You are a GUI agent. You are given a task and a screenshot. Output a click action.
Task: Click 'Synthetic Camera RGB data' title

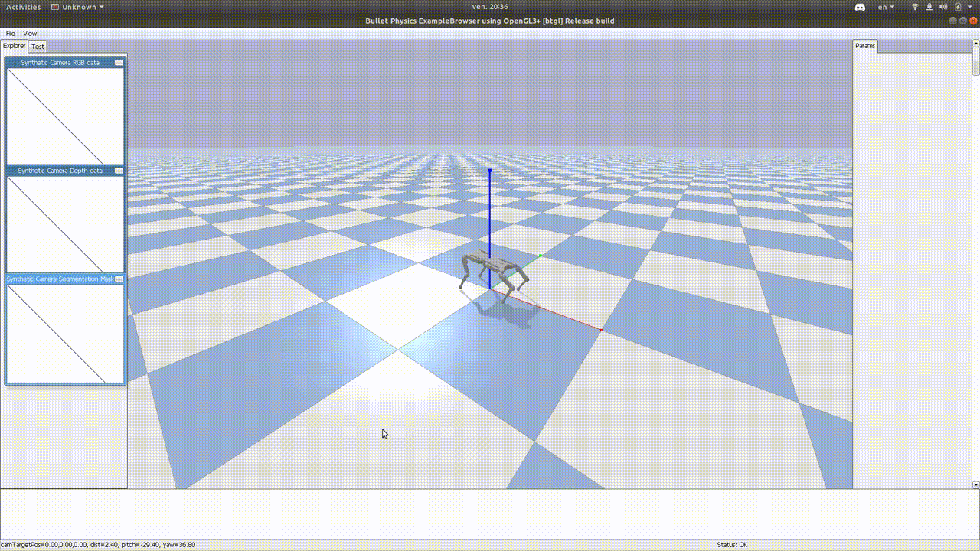click(60, 63)
